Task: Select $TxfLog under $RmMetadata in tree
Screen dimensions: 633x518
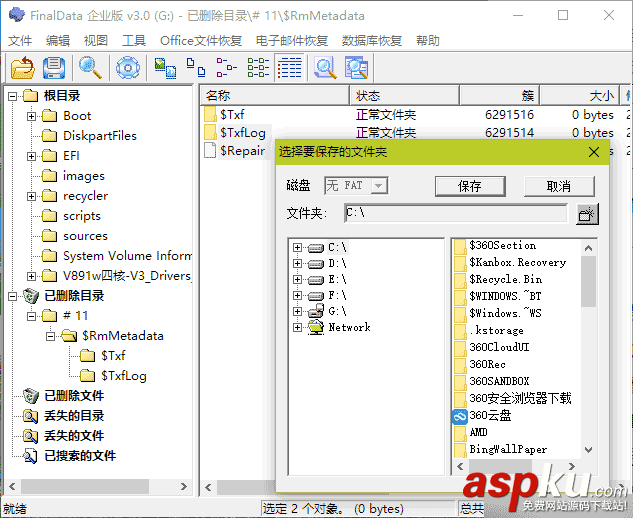Action: click(x=124, y=376)
